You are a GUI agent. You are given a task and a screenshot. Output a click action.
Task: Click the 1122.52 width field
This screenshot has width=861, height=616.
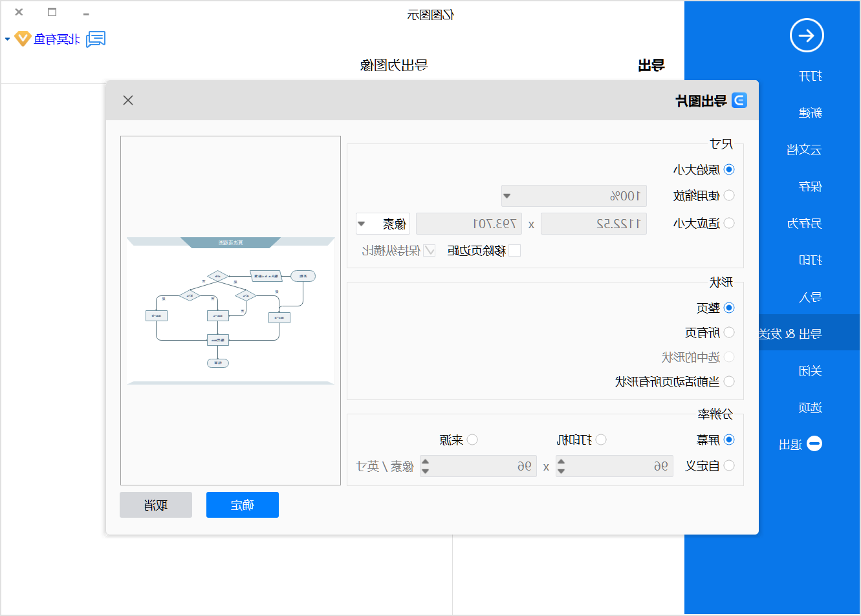(594, 224)
